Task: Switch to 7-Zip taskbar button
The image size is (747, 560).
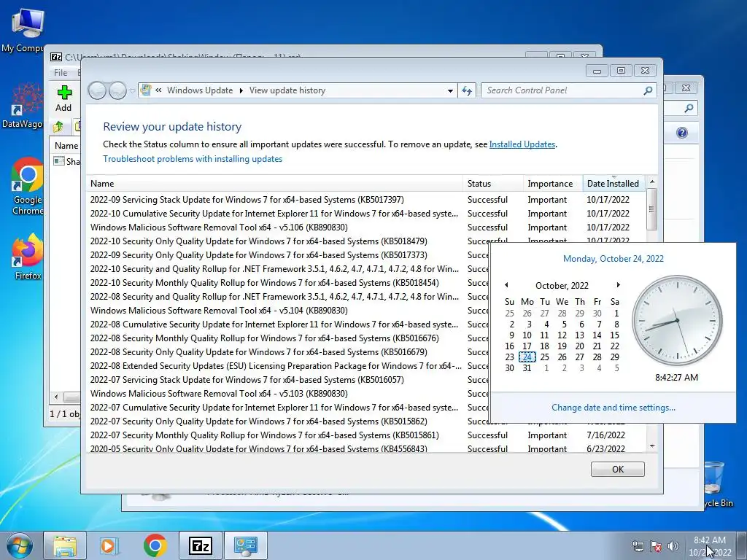Action: pos(200,545)
